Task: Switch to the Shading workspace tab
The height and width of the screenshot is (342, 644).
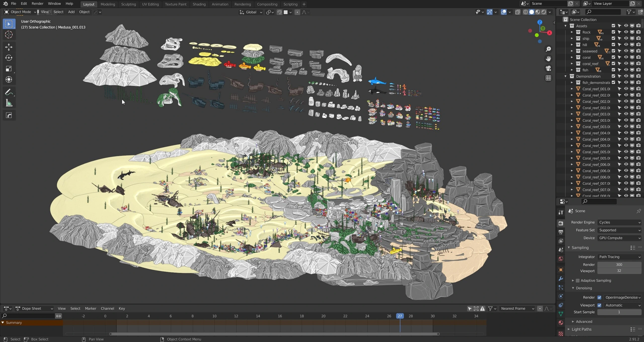Action: [x=199, y=4]
